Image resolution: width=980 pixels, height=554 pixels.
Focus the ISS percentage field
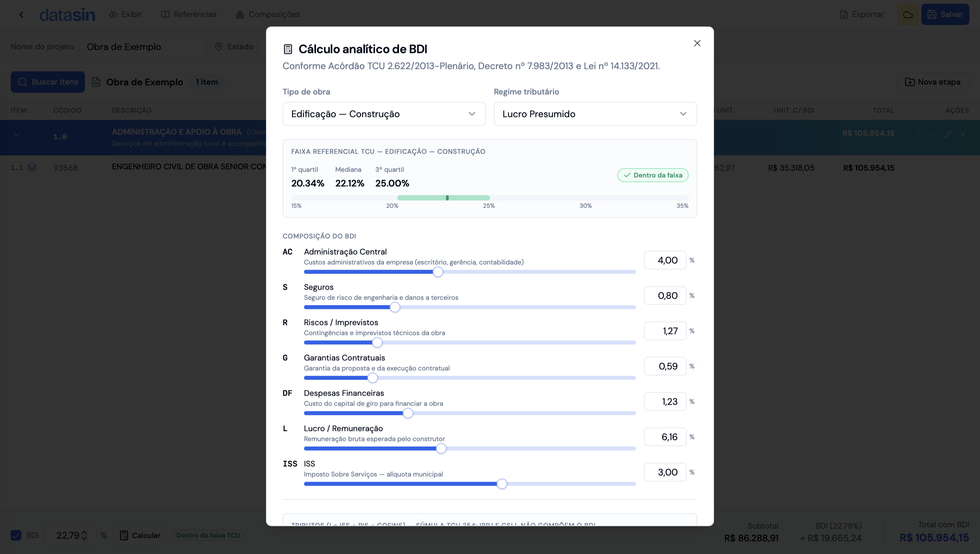pyautogui.click(x=665, y=472)
